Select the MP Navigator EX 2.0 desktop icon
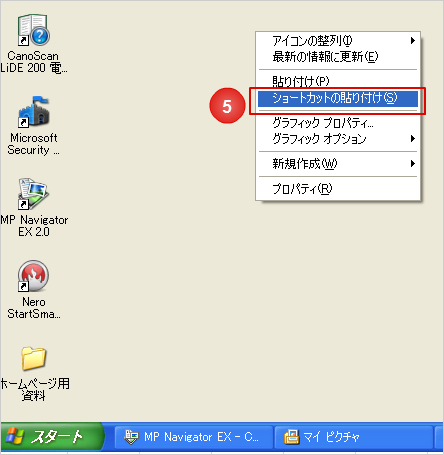This screenshot has width=444, height=455. (33, 194)
